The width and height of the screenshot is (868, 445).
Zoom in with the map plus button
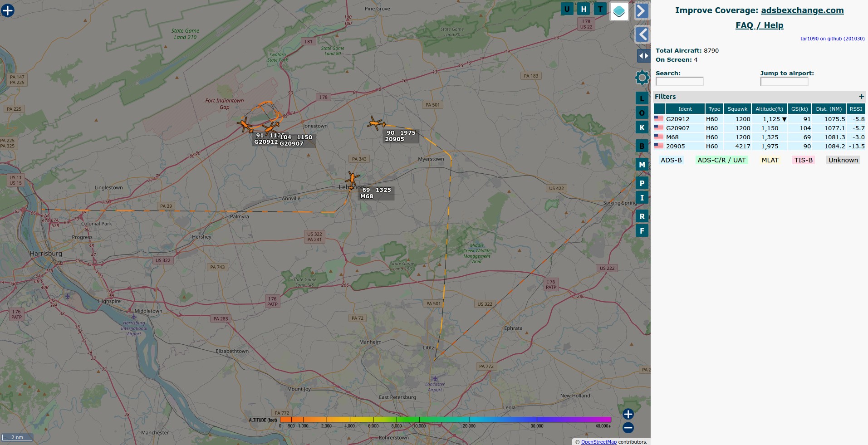(x=628, y=414)
